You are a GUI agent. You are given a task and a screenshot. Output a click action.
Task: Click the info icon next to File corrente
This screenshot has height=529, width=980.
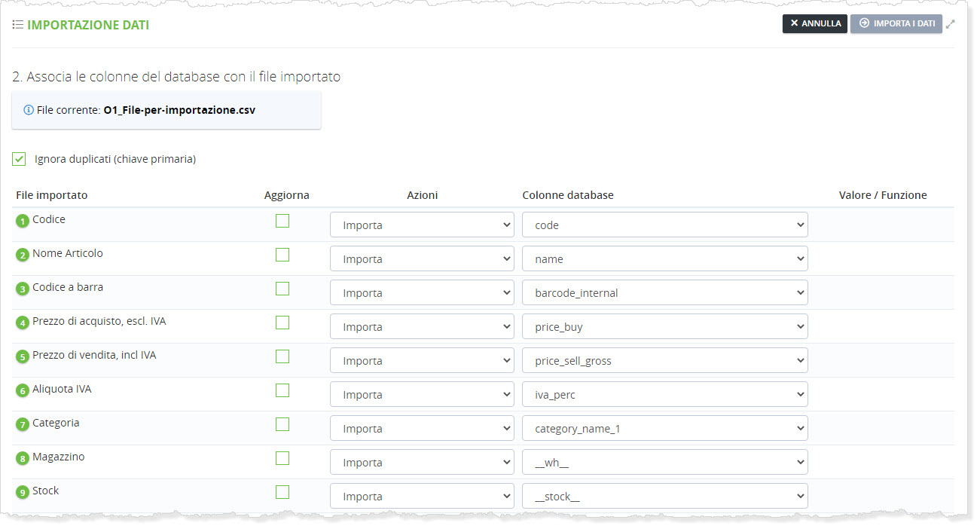point(29,110)
